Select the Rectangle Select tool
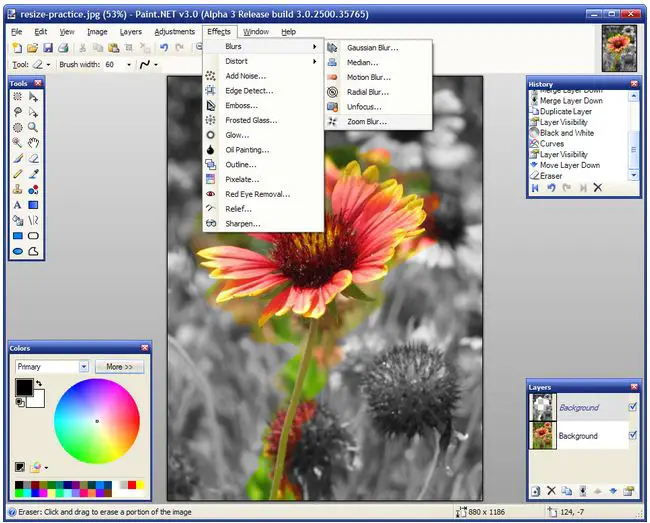Image resolution: width=650 pixels, height=523 pixels. (x=17, y=97)
